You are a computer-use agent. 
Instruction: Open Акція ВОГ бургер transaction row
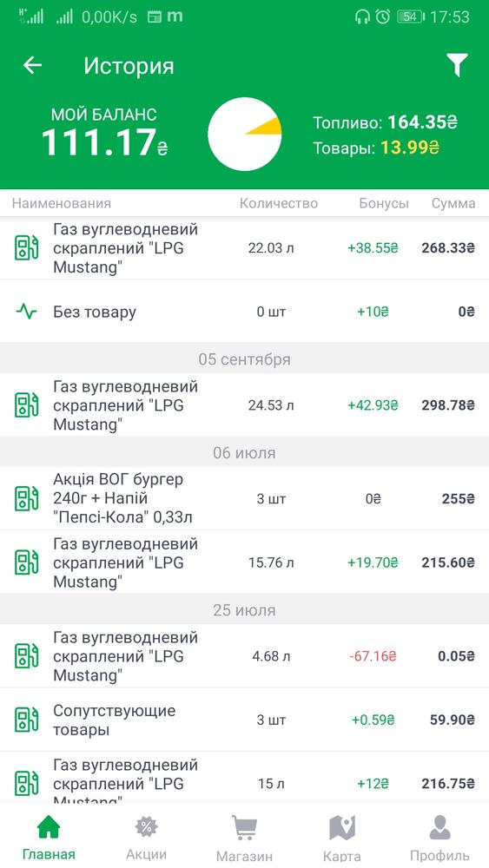(x=244, y=499)
